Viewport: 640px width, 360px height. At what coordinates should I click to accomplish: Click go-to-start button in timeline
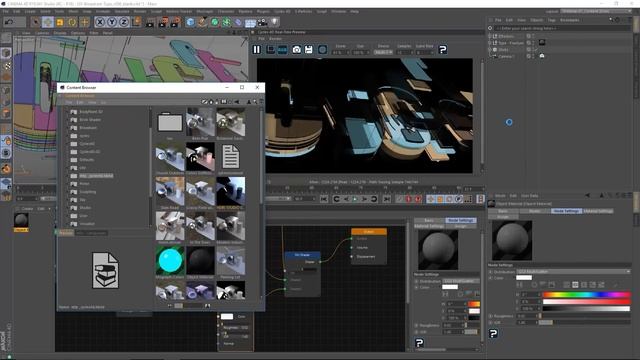pyautogui.click(x=324, y=199)
